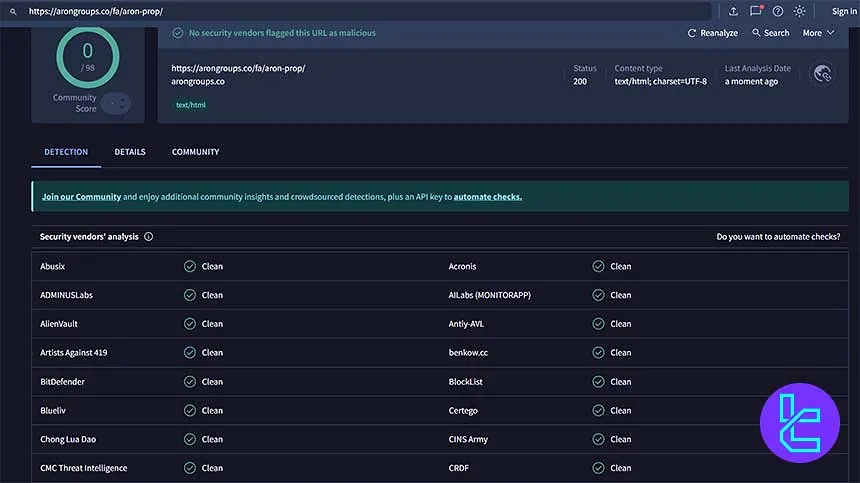The height and width of the screenshot is (483, 860).
Task: Click the BitDefender clean checkmark icon
Action: pos(190,382)
